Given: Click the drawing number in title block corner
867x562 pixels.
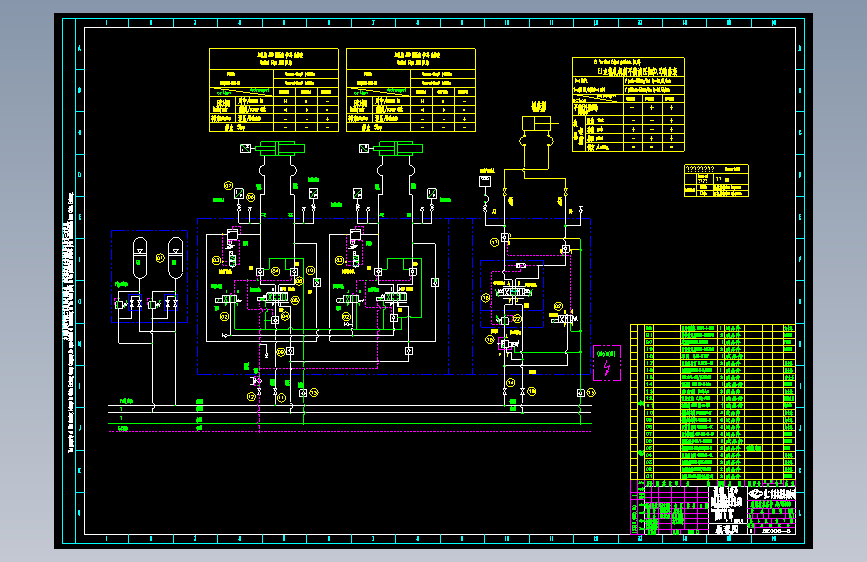Looking at the screenshot, I should tap(776, 530).
